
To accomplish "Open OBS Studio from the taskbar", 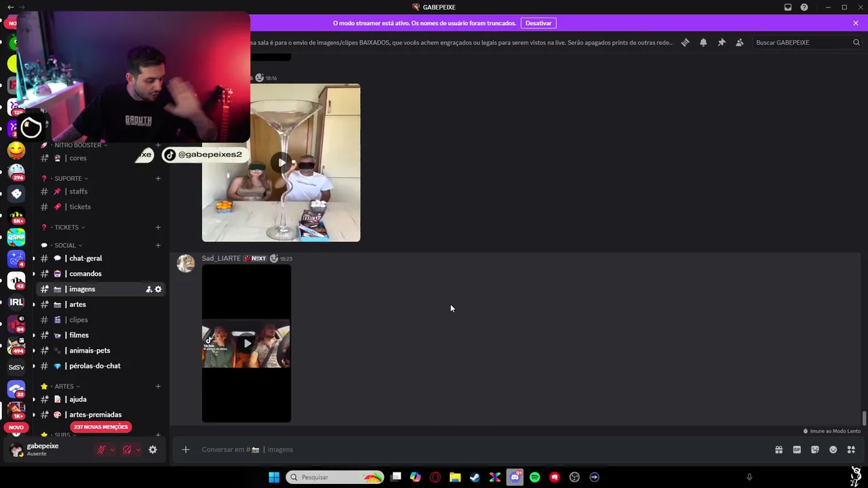I will pyautogui.click(x=574, y=477).
